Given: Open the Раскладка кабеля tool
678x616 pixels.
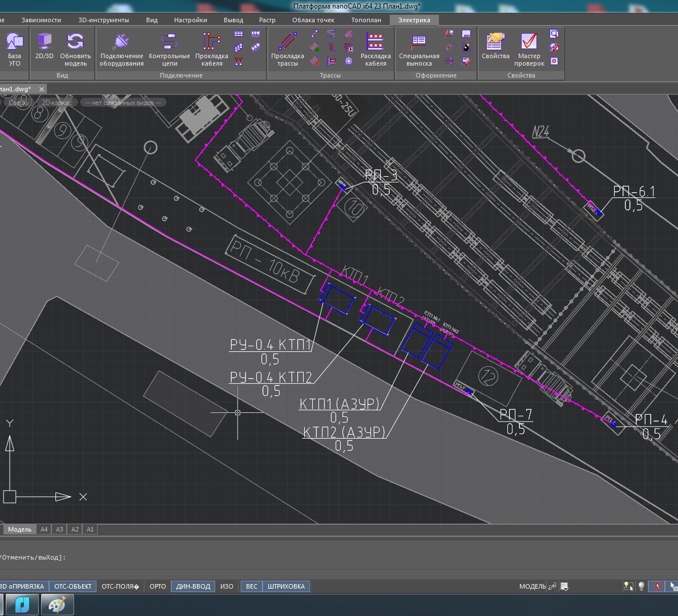Looking at the screenshot, I should (x=376, y=48).
